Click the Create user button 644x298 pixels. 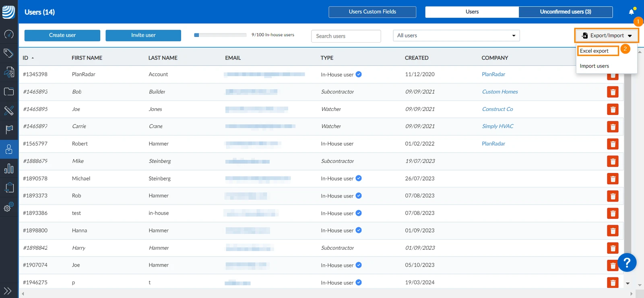(x=62, y=35)
